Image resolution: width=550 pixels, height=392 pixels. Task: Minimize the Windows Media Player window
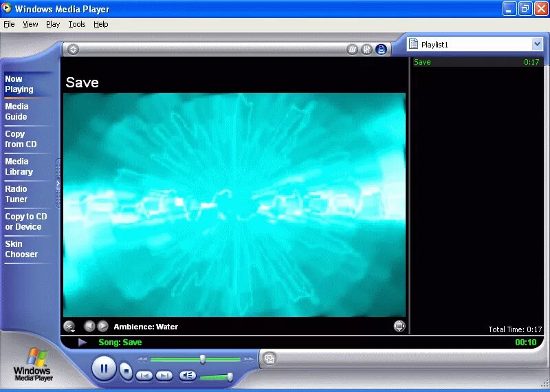pyautogui.click(x=509, y=8)
